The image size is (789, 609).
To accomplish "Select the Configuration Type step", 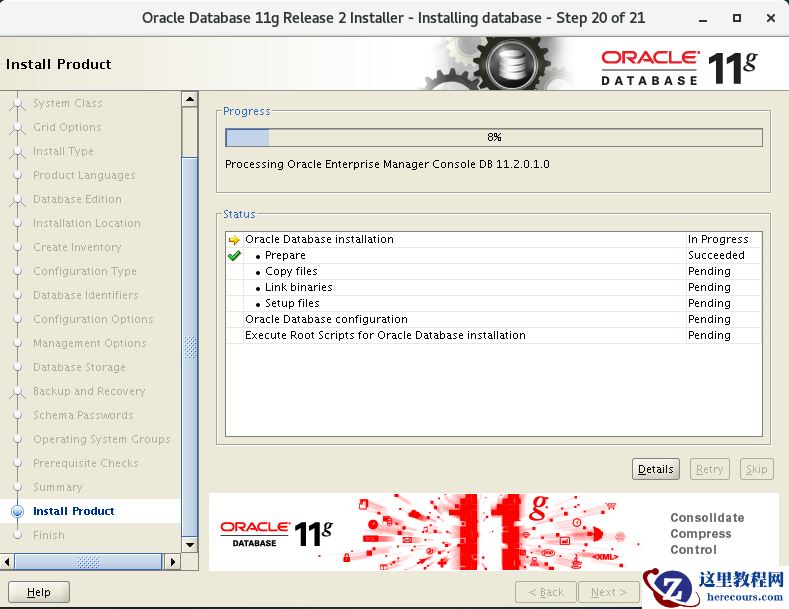I will pos(85,271).
